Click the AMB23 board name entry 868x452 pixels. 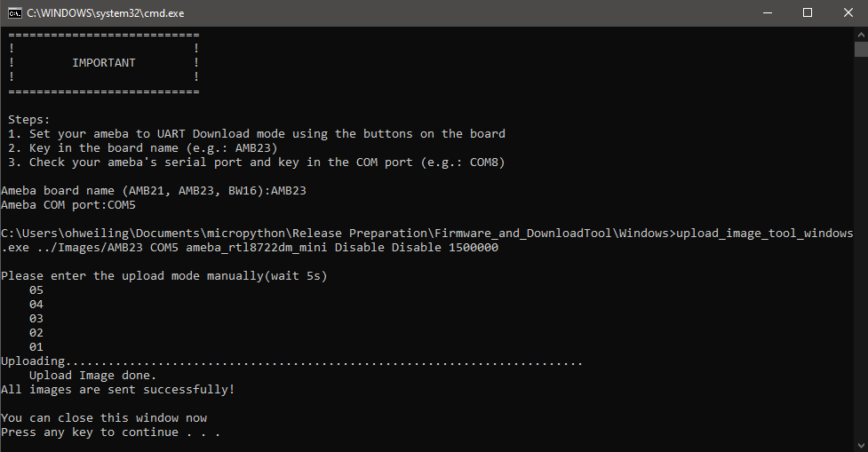click(289, 191)
